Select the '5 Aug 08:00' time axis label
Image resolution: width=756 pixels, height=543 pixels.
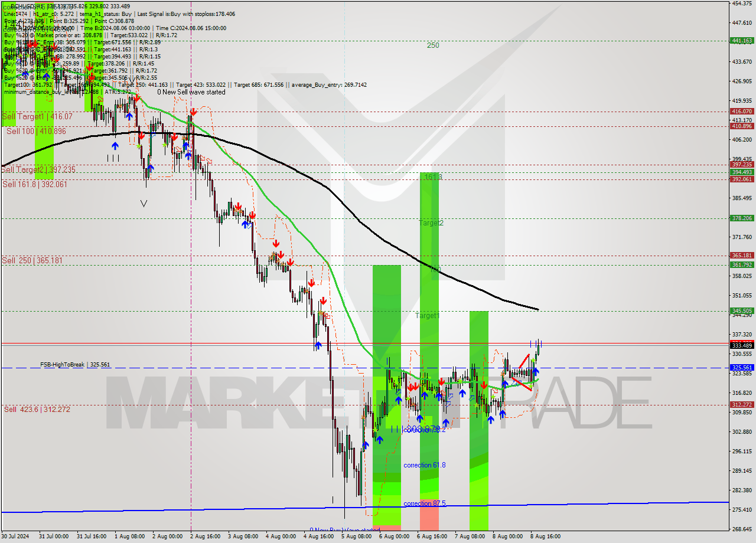point(356,537)
